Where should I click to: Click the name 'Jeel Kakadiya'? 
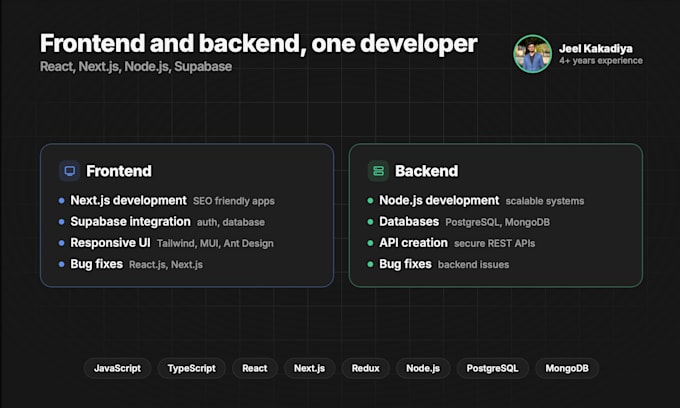pos(595,49)
